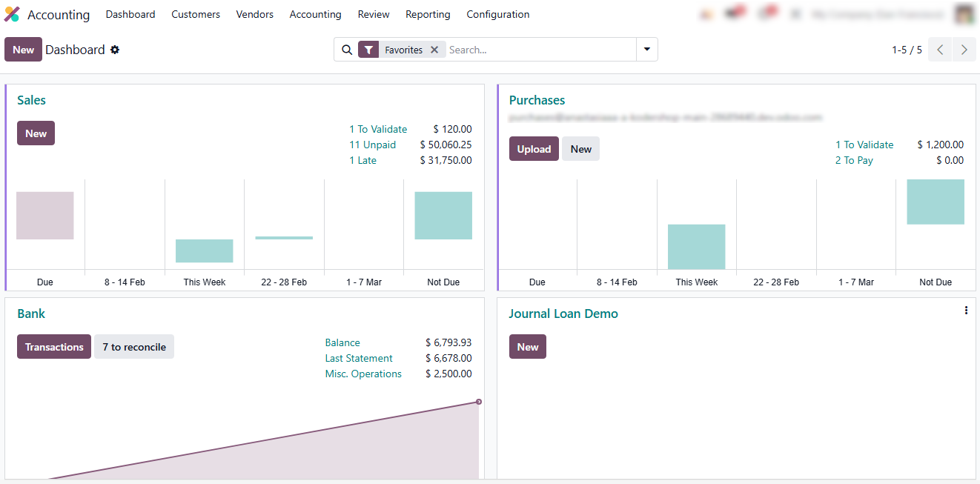
Task: Go to previous page arrow
Action: [940, 50]
